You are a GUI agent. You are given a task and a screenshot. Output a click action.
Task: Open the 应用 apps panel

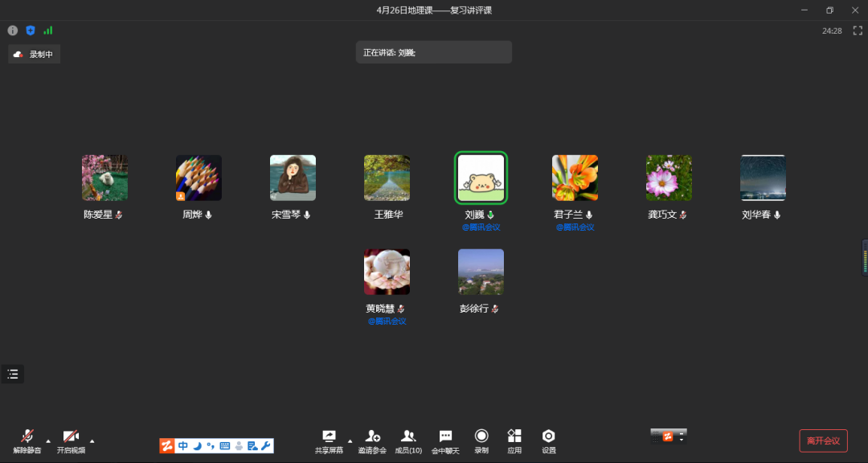pos(515,441)
